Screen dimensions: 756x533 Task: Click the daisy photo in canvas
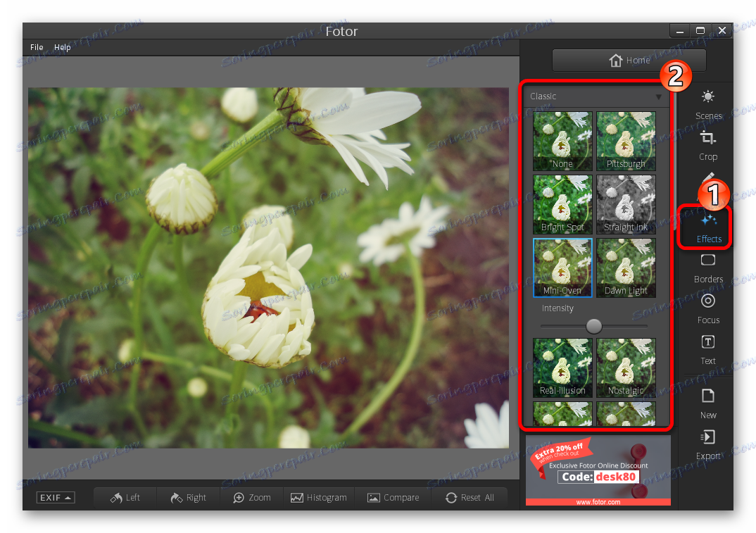(269, 268)
